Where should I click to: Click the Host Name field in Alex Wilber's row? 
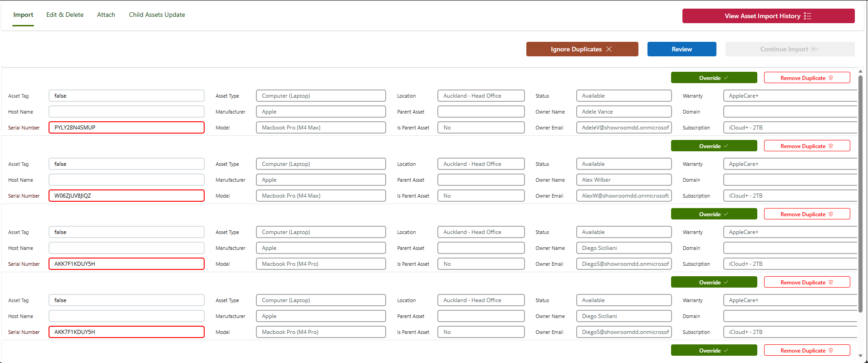click(x=127, y=180)
